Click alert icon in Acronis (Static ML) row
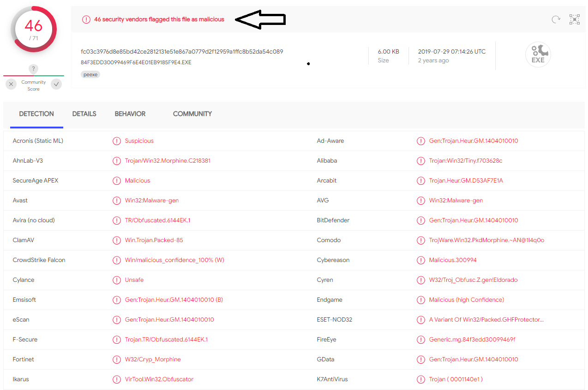This screenshot has height=390, width=588. pos(117,141)
